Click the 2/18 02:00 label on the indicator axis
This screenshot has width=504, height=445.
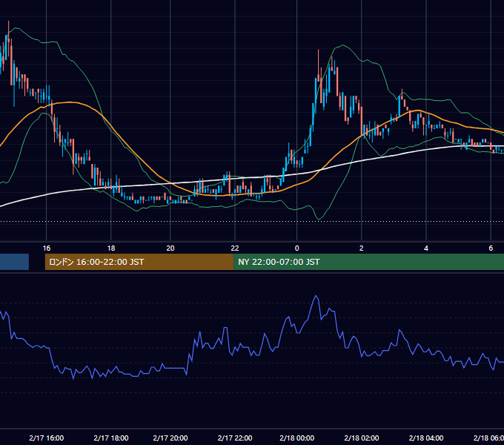(x=362, y=438)
